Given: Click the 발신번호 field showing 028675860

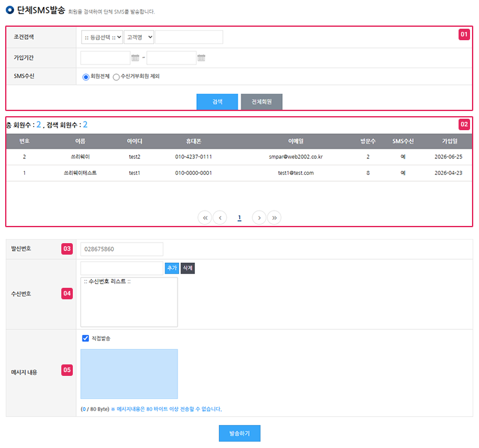Looking at the screenshot, I should click(122, 249).
